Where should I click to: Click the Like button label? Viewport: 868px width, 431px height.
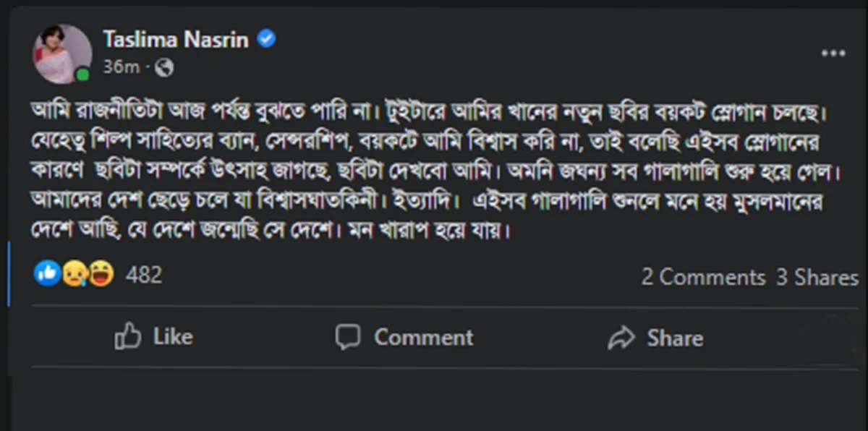pyautogui.click(x=173, y=336)
